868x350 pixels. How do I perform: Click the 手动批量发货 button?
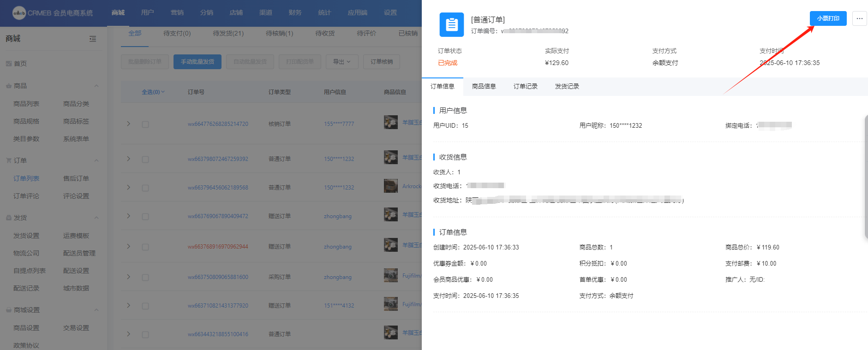point(198,62)
